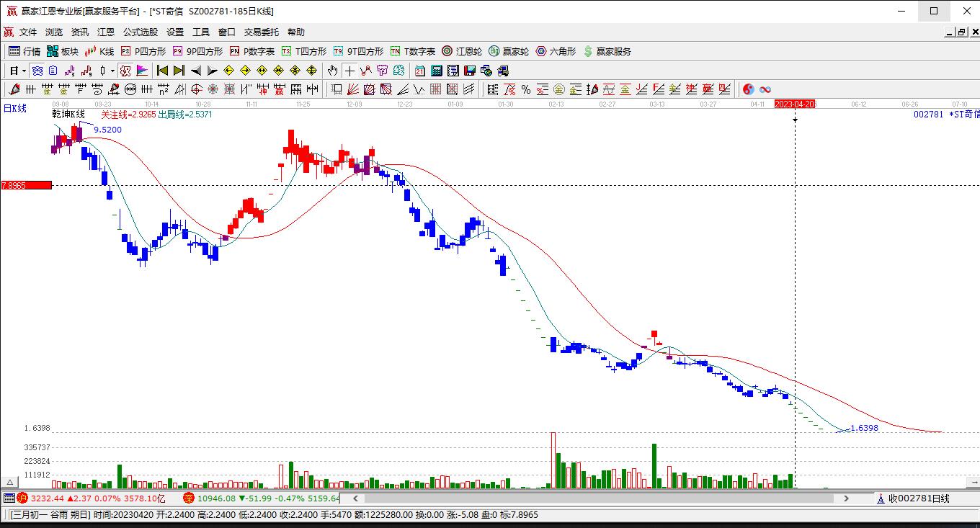This screenshot has width=980, height=528.
Task: Click the circled 金 golden ratio tool
Action: pyautogui.click(x=559, y=89)
